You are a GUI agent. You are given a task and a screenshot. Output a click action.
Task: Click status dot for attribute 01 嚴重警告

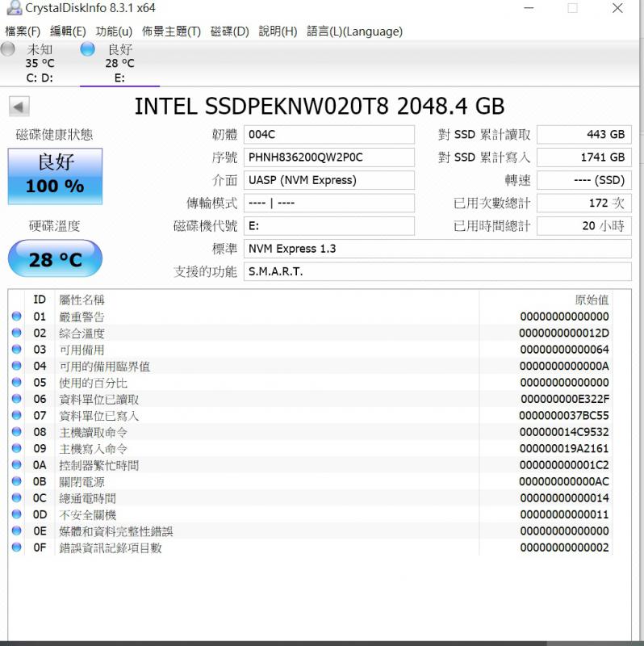[16, 316]
